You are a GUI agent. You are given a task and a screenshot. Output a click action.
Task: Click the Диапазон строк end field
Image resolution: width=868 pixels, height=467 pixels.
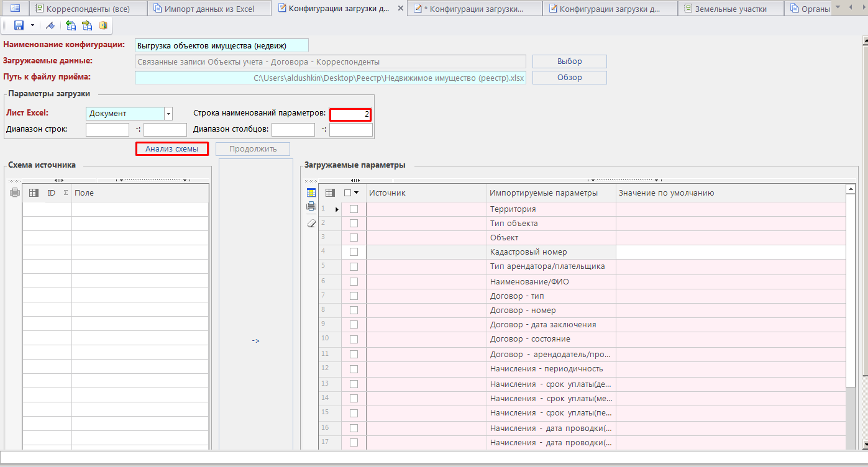(x=165, y=130)
